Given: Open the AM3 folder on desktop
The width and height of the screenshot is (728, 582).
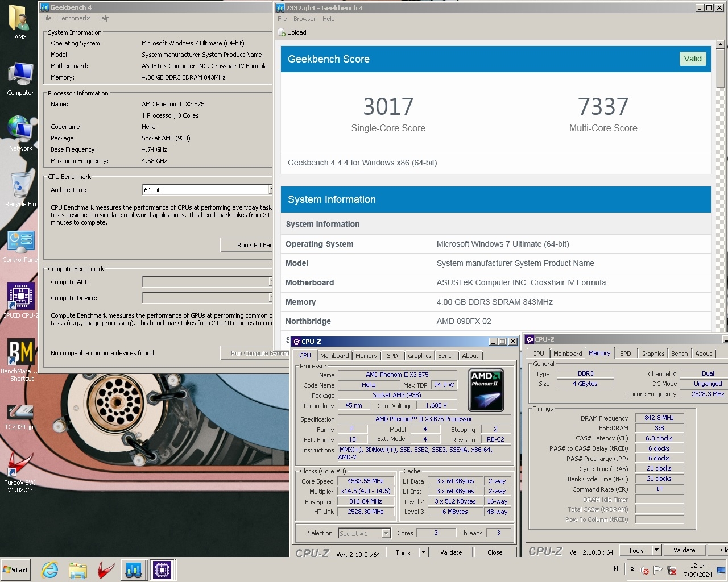Looking at the screenshot, I should click(20, 23).
